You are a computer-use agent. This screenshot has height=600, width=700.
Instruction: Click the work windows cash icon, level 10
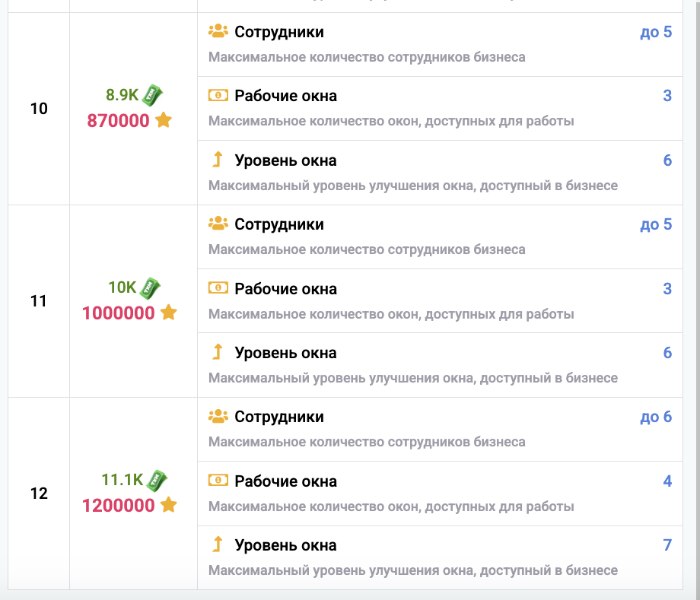click(218, 96)
